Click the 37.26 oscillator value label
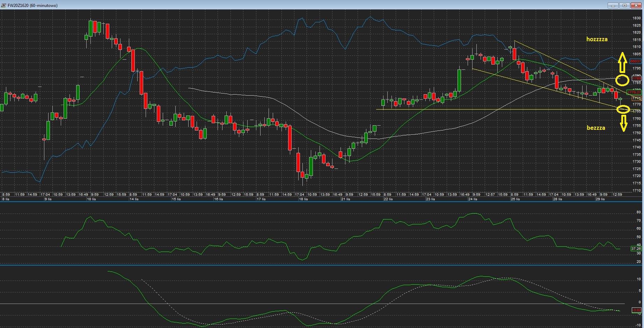Viewport: 644px width, 328px height. [636, 249]
